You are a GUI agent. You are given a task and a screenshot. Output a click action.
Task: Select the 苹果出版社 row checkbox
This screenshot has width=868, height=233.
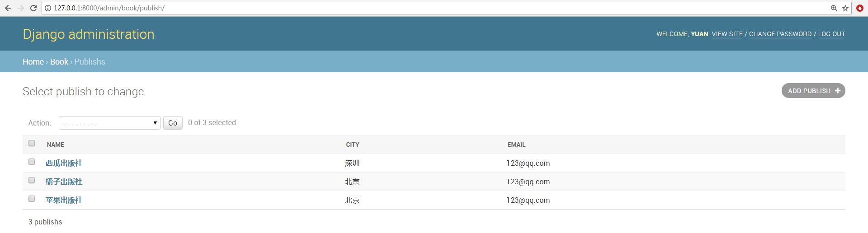(x=32, y=199)
